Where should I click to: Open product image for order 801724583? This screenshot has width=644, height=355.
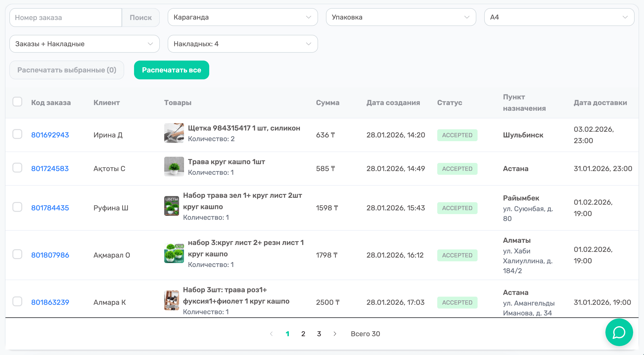(x=174, y=167)
